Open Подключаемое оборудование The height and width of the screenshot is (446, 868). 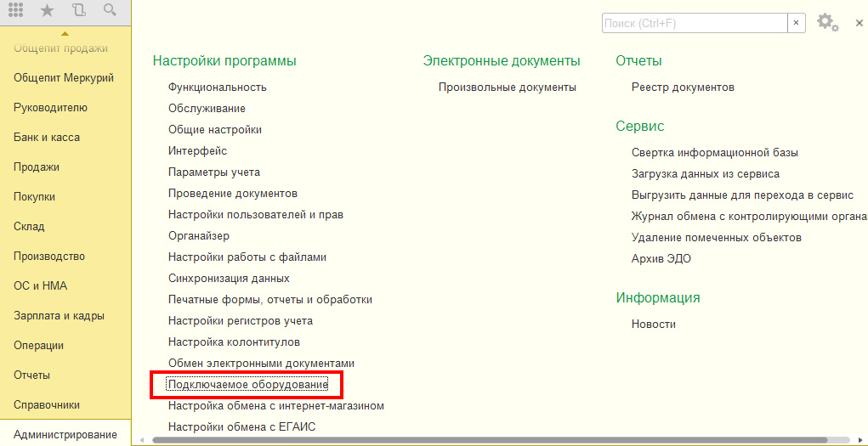(x=248, y=385)
